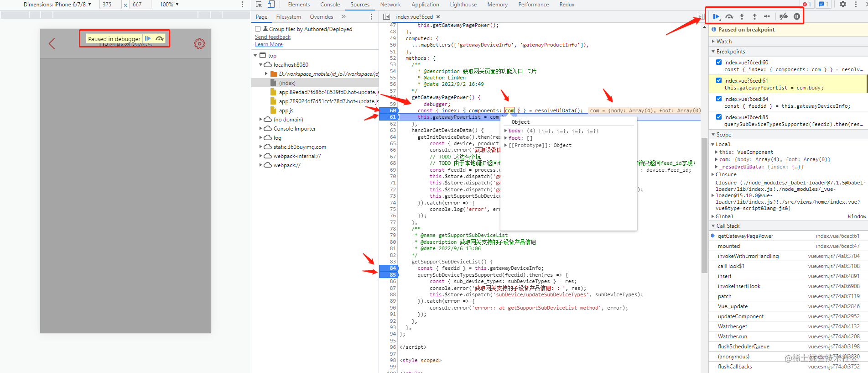The height and width of the screenshot is (373, 868).
Task: Open the Redux tab
Action: pyautogui.click(x=567, y=5)
